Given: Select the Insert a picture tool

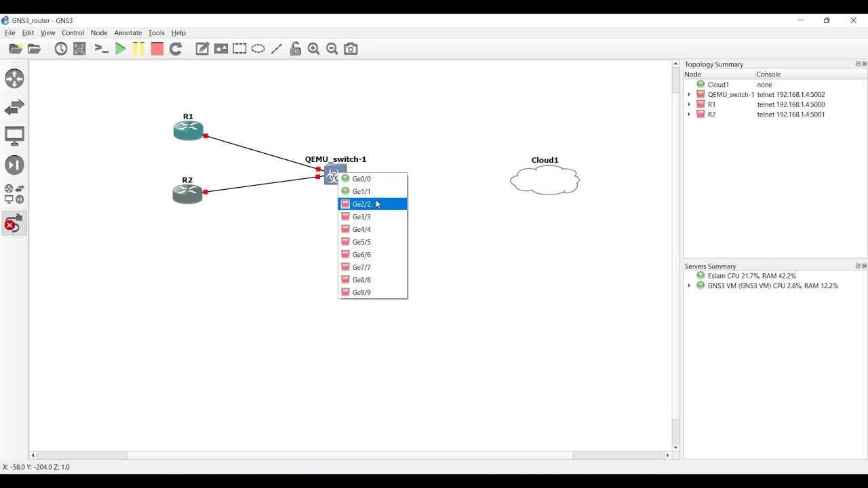Looking at the screenshot, I should click(x=221, y=49).
